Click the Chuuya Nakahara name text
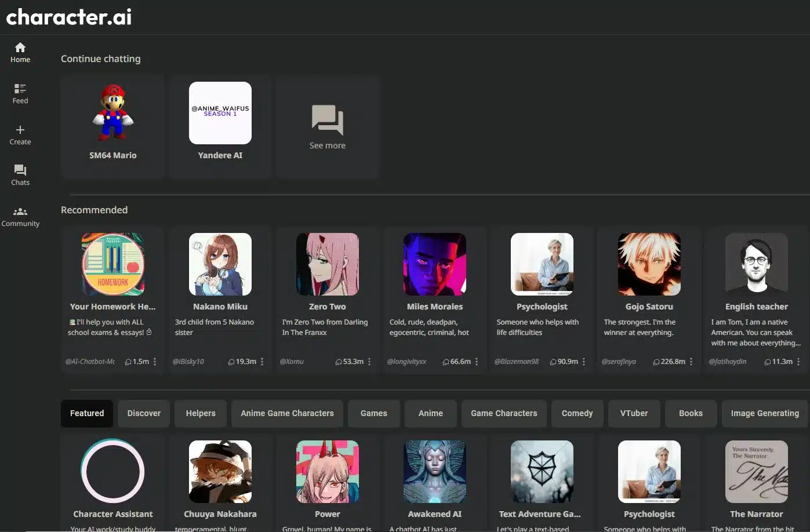This screenshot has width=810, height=532. 220,514
